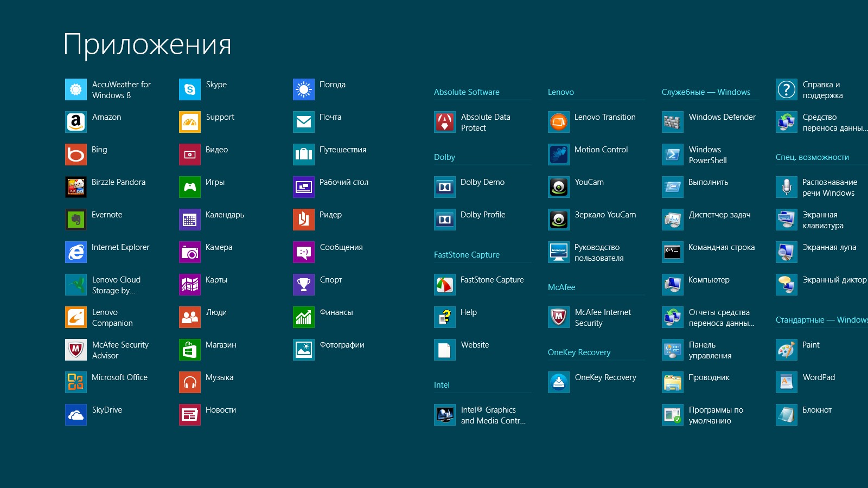
Task: Open the FastStone Capture app icon
Action: [x=444, y=285]
